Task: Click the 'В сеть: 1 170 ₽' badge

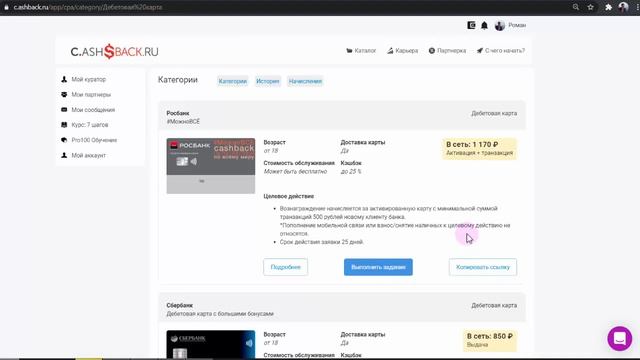Action: click(x=479, y=149)
